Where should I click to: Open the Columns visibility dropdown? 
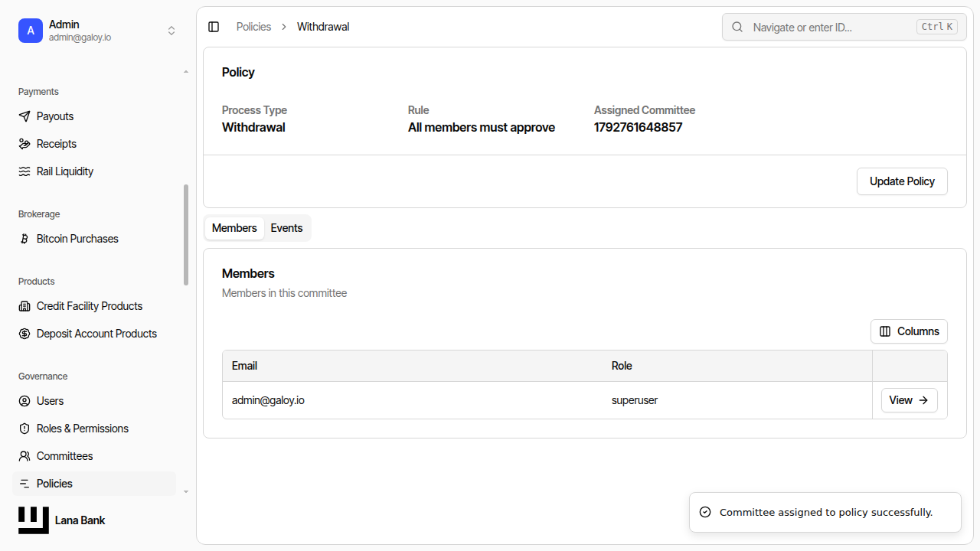click(x=909, y=331)
